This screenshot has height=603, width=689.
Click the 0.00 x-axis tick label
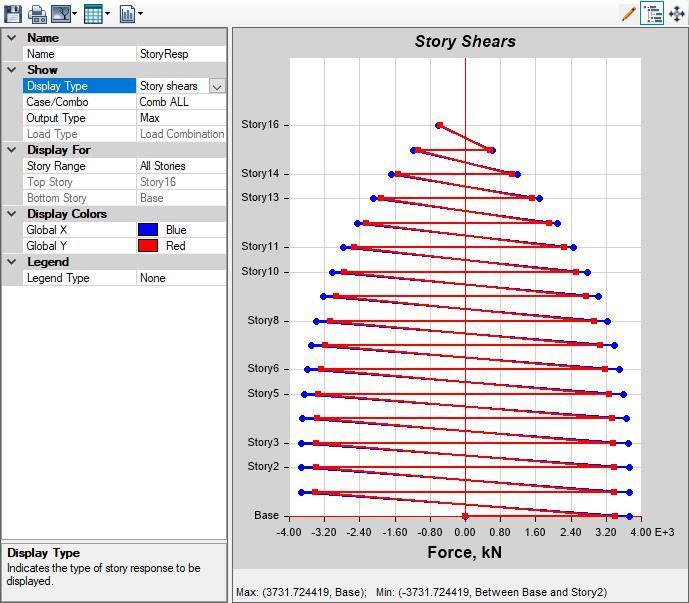pos(465,532)
